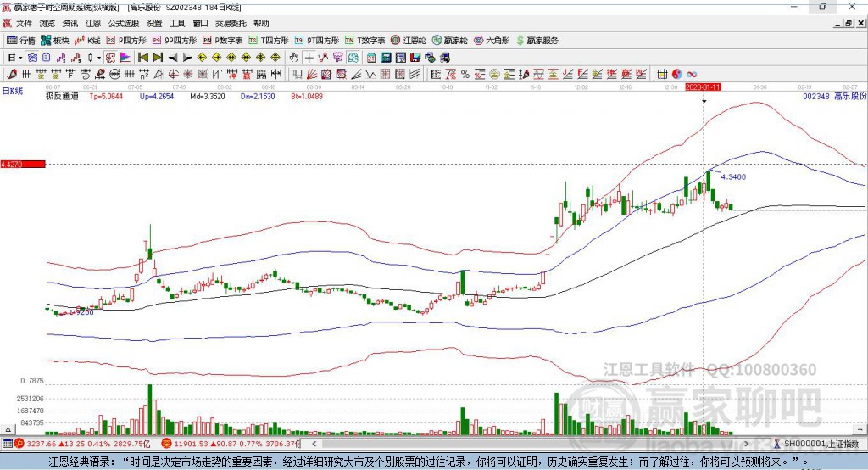This screenshot has height=470, width=868.
Task: Launch the 六角形 hexagon chart tool
Action: coord(491,40)
